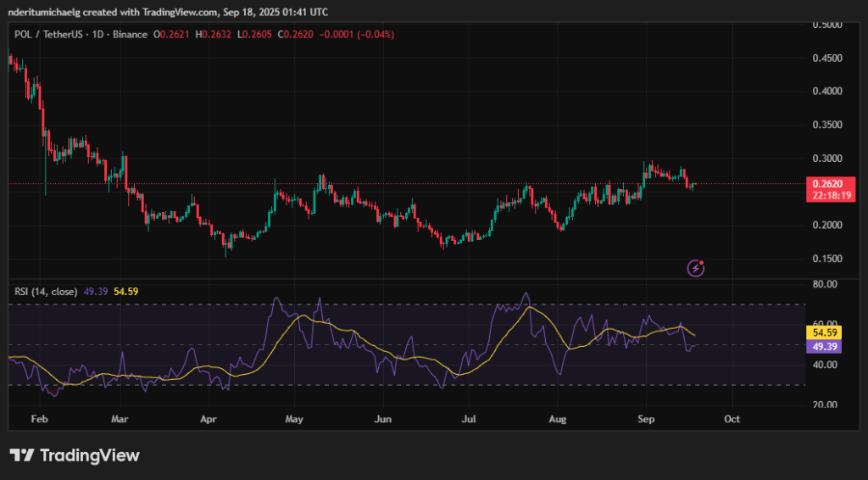Viewport: 868px width, 480px height.
Task: Click the Sep label on time axis
Action: (646, 419)
